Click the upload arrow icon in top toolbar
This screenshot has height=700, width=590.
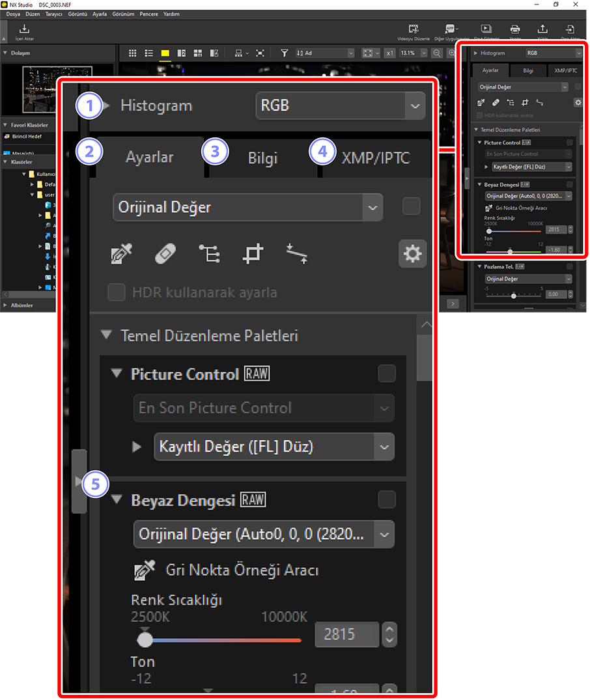(x=542, y=29)
